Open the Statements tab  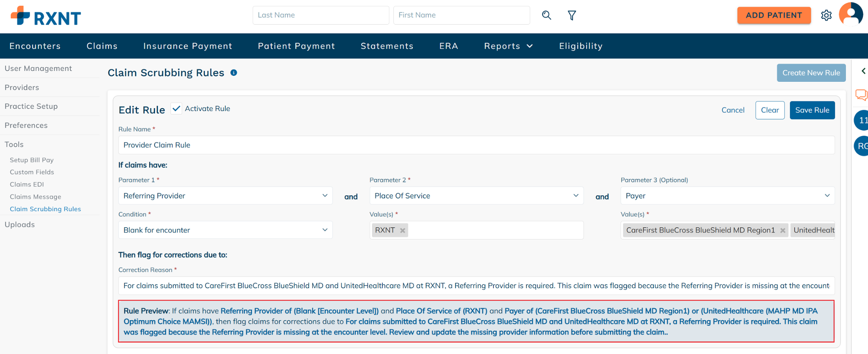[387, 46]
